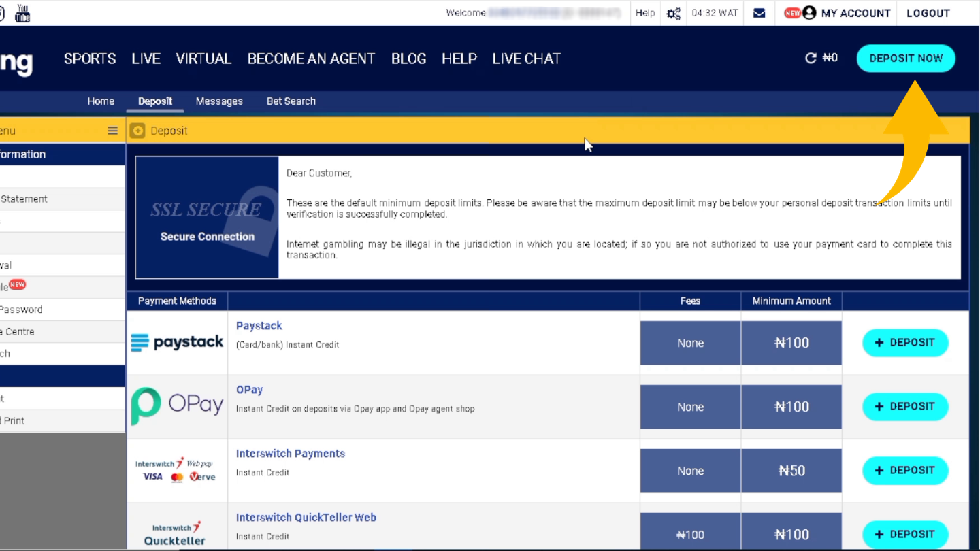Open the Bet Search tab
Viewport: 980px width, 551px height.
click(x=291, y=101)
